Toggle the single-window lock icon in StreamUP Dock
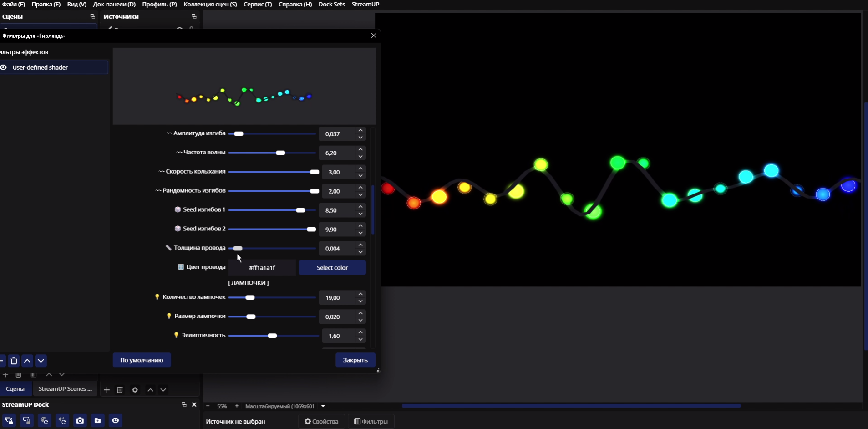 coord(27,420)
